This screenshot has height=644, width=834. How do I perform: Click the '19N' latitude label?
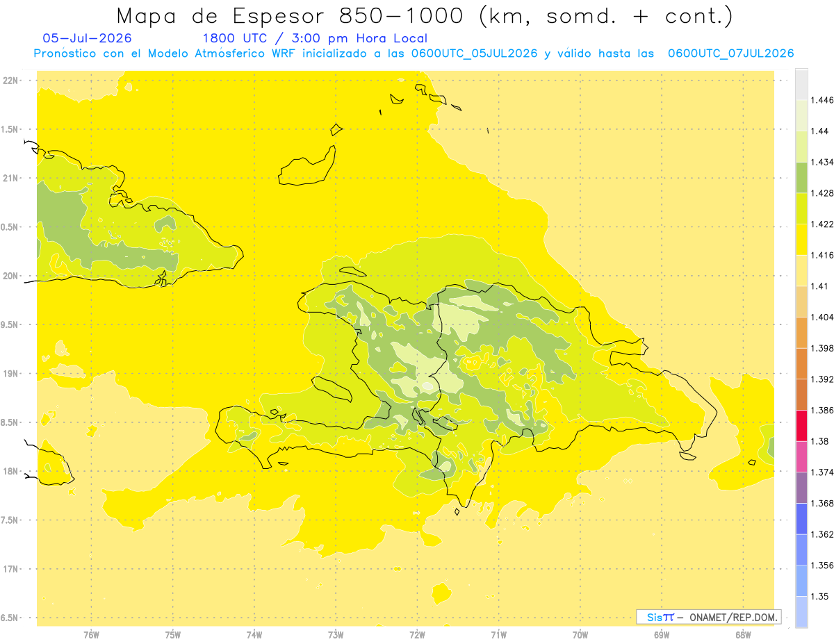11,374
